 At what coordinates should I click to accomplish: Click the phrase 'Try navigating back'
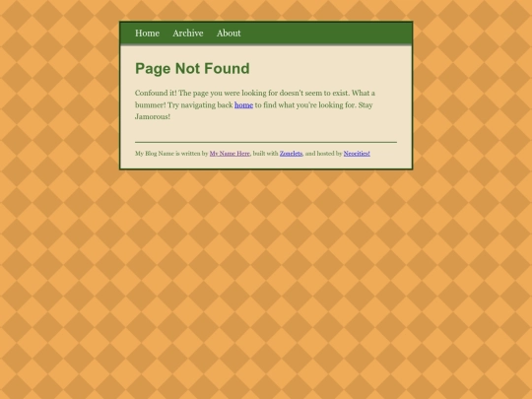click(200, 105)
